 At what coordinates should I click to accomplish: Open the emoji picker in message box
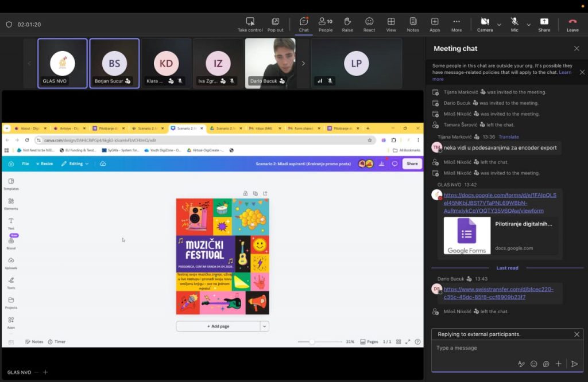533,364
